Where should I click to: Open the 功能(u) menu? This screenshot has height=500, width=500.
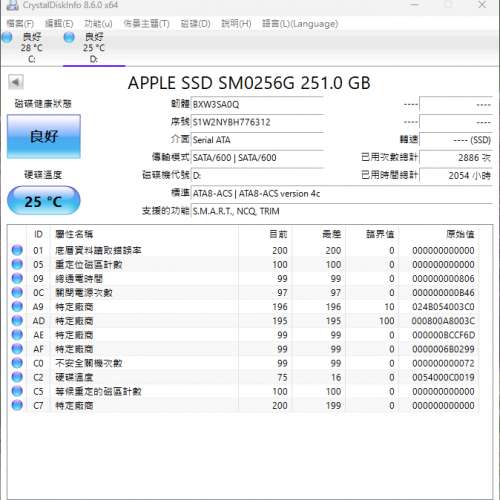98,24
